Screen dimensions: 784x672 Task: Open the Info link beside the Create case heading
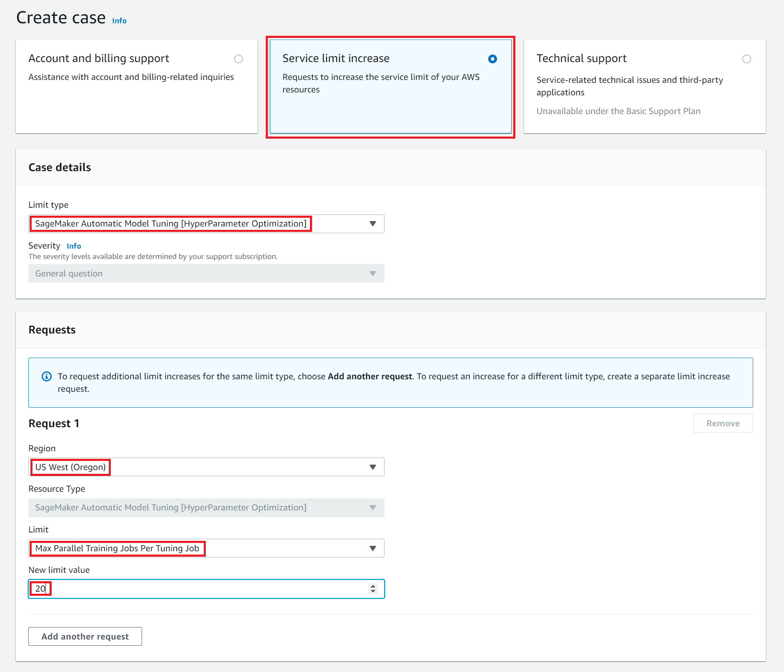tap(119, 20)
